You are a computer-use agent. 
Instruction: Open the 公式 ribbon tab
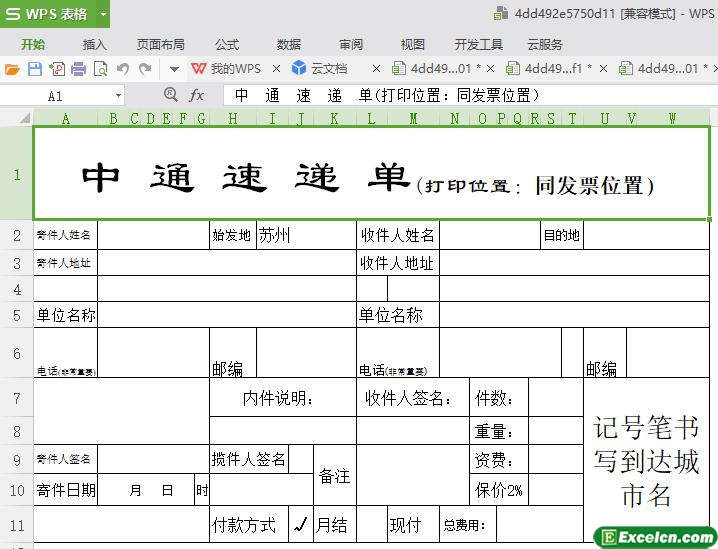[x=227, y=44]
